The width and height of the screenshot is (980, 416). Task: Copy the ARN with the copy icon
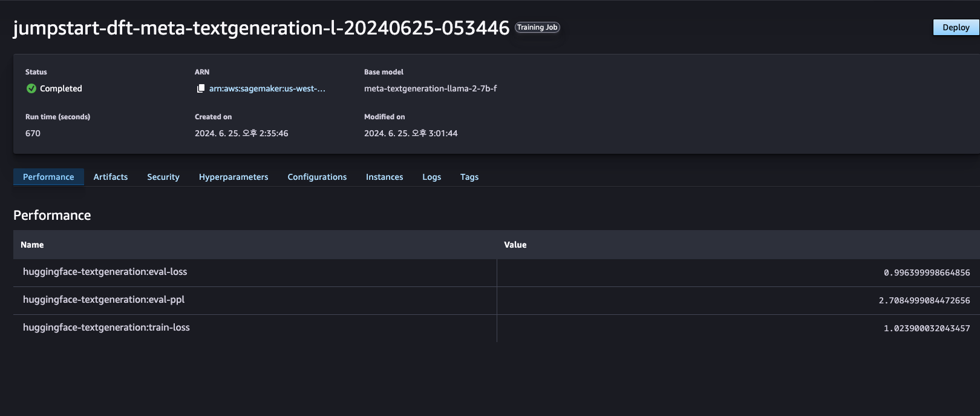(x=201, y=88)
